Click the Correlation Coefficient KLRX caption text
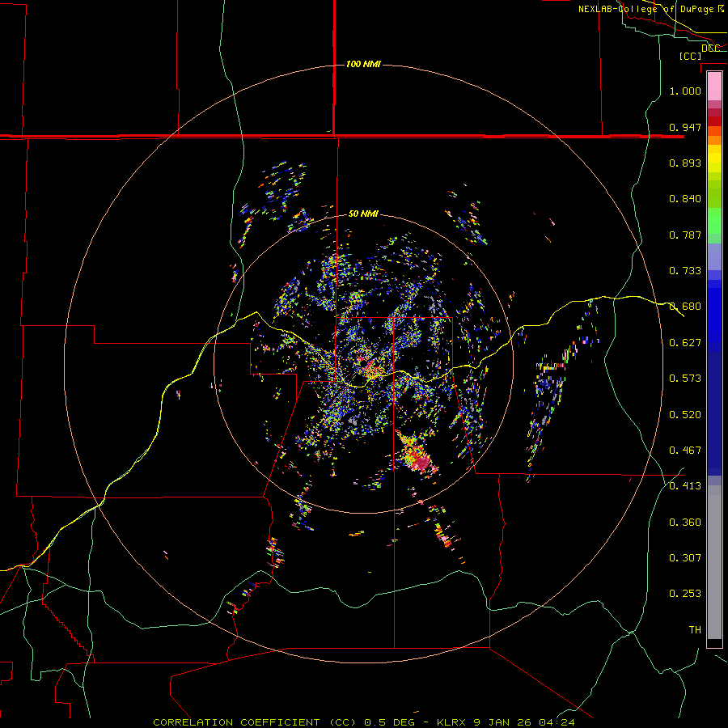 pos(364,722)
